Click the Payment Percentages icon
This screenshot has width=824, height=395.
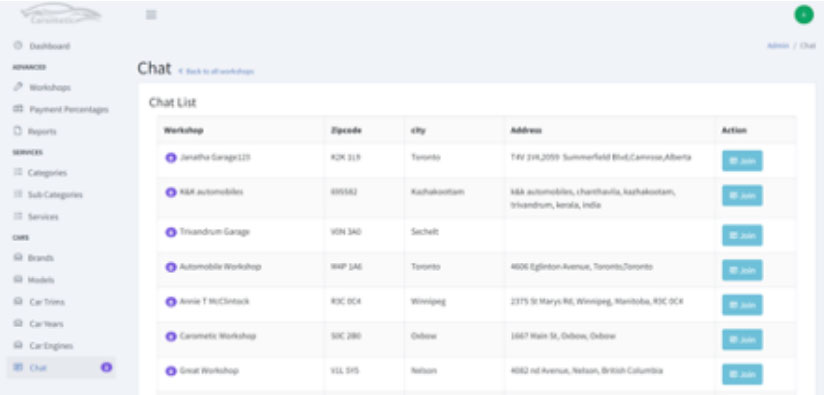point(18,109)
